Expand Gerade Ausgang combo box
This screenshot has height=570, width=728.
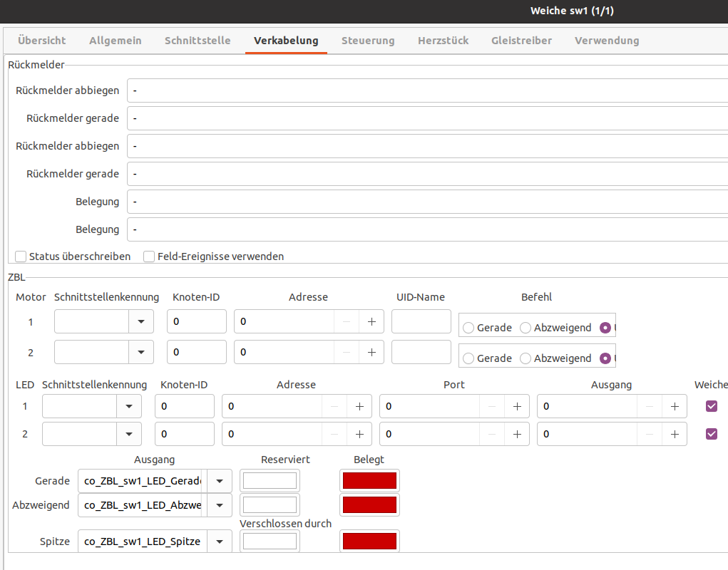(x=219, y=481)
